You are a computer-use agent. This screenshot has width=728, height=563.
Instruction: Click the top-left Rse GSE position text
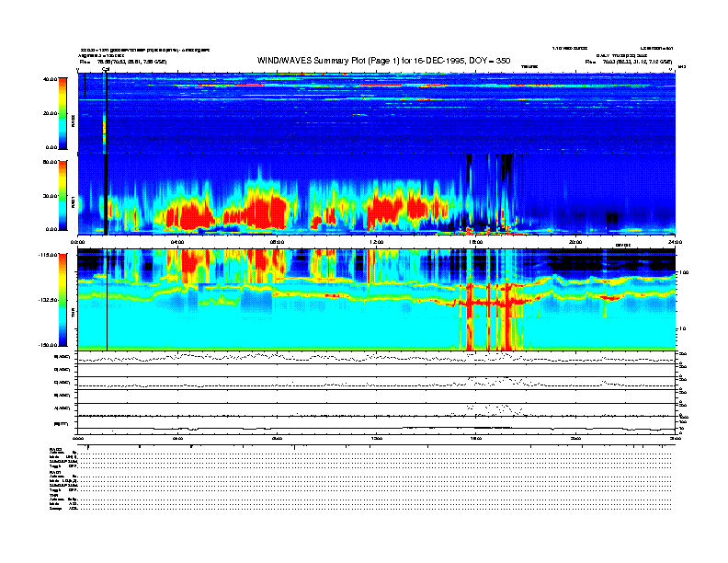click(123, 62)
